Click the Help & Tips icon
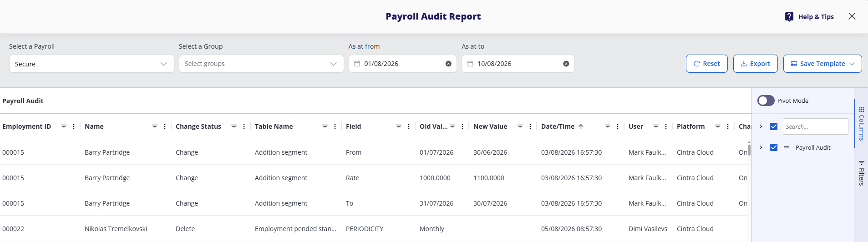868x242 pixels. tap(789, 17)
